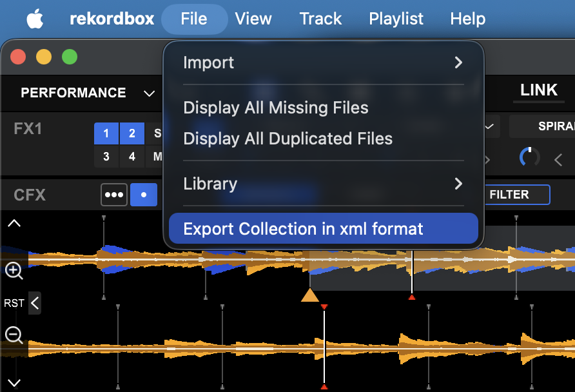
Task: Click the left chevron next to RST
Action: (x=35, y=303)
